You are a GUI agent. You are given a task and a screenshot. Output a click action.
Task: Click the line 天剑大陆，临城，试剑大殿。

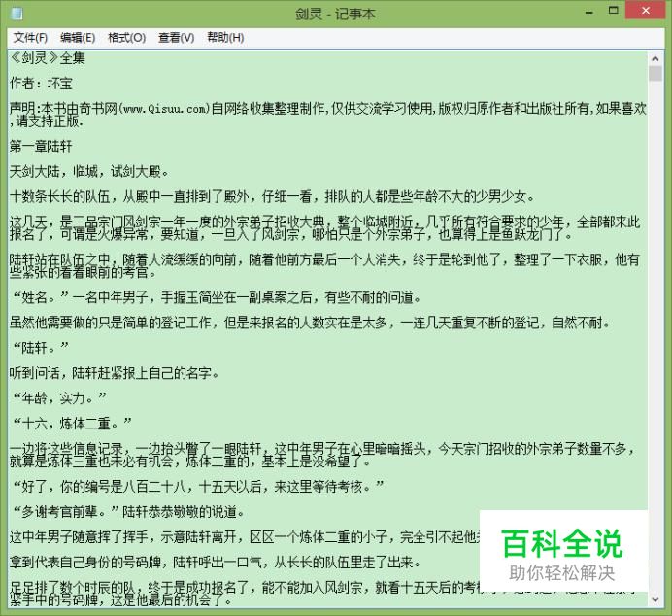(x=89, y=172)
